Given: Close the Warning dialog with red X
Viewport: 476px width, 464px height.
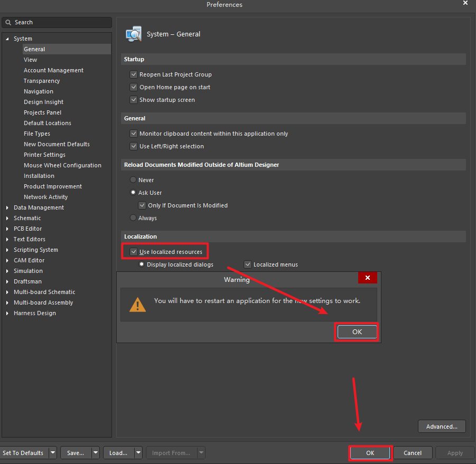Looking at the screenshot, I should pos(367,278).
